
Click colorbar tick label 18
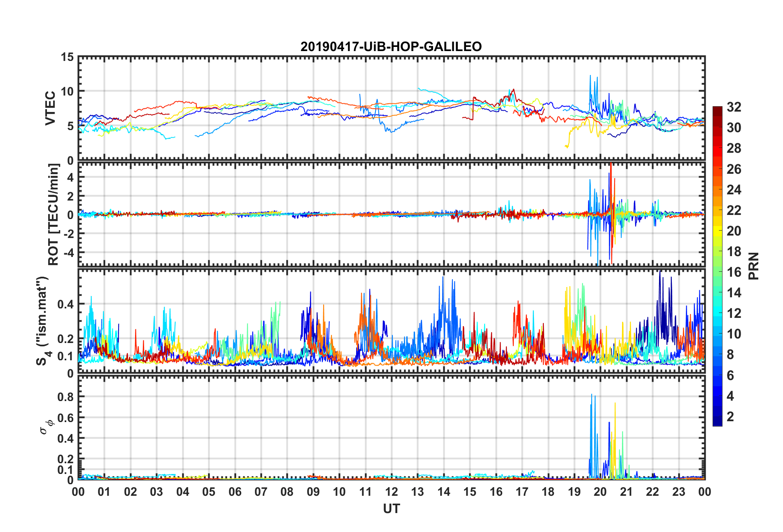734,252
